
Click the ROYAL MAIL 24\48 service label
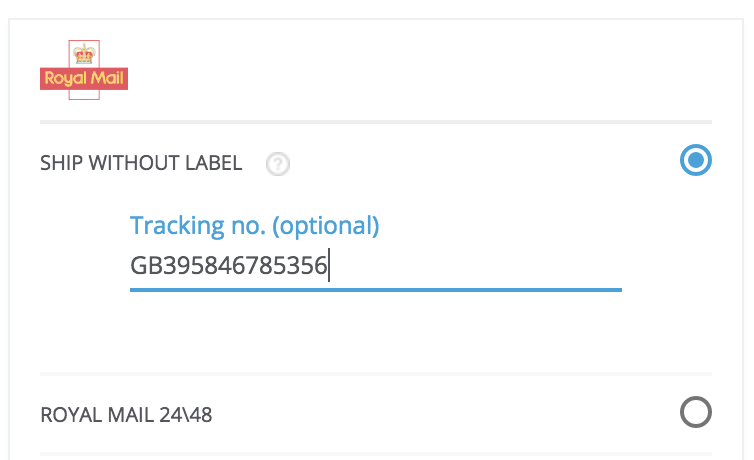[x=126, y=415]
